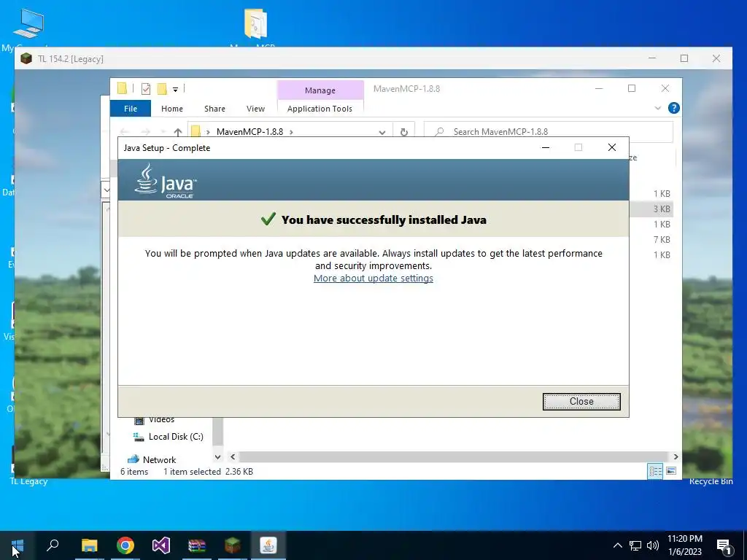Launch Google Chrome from the taskbar

125,545
